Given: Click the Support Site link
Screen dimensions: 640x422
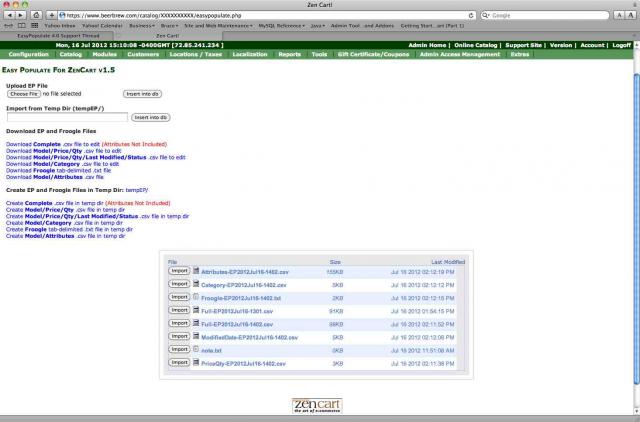Looking at the screenshot, I should 523,45.
